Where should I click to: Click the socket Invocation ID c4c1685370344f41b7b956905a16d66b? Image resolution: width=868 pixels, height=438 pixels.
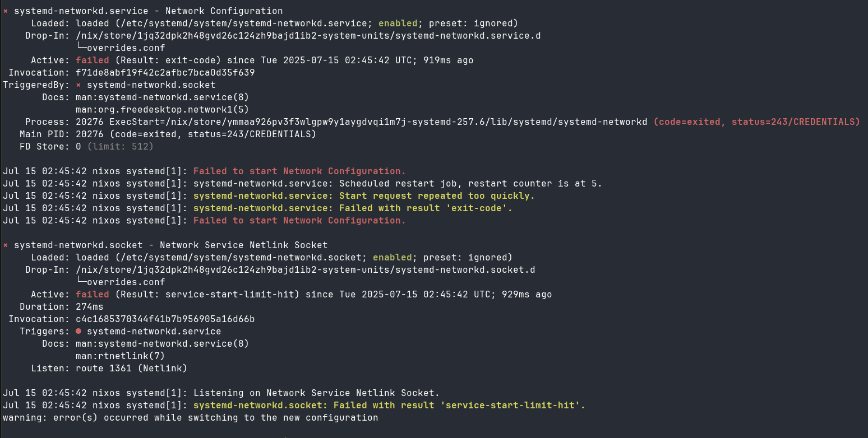click(x=165, y=319)
